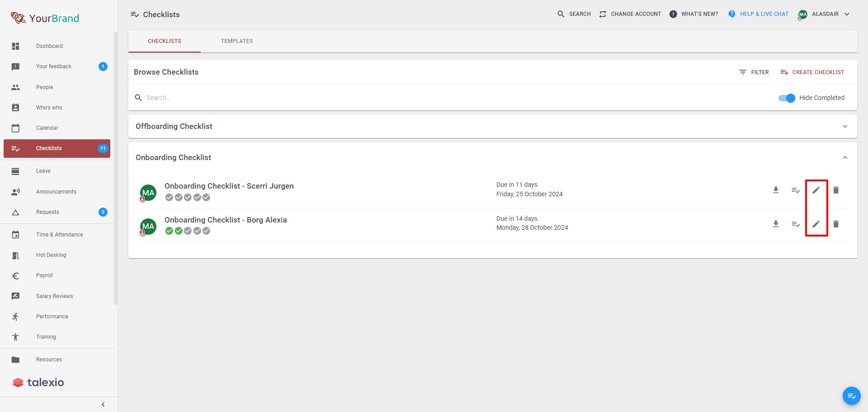868x412 pixels.
Task: Click the Announcements megaphone icon
Action: (15, 192)
